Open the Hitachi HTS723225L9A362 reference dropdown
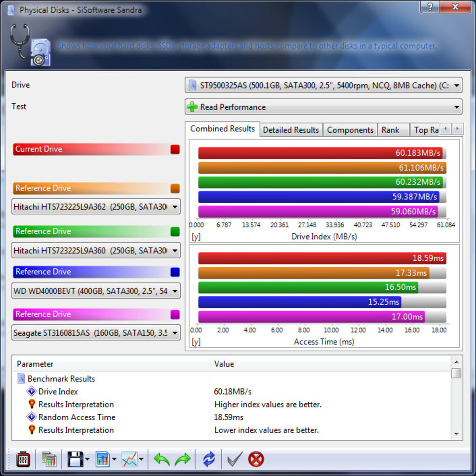The height and width of the screenshot is (476, 476). (x=96, y=207)
